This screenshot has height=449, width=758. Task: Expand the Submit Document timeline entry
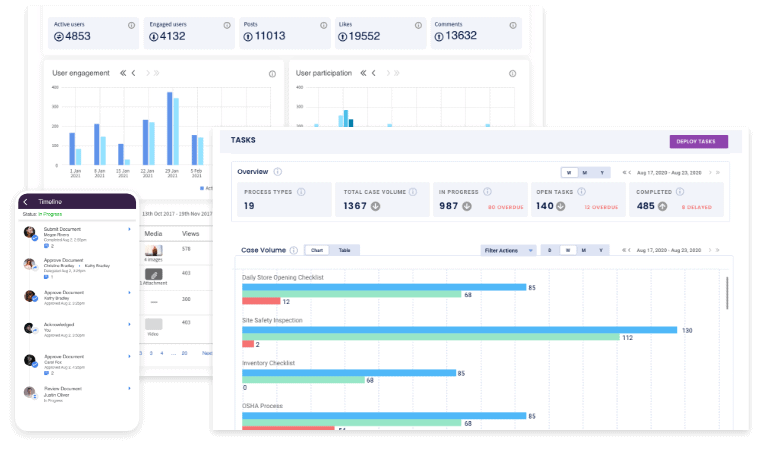pos(130,229)
